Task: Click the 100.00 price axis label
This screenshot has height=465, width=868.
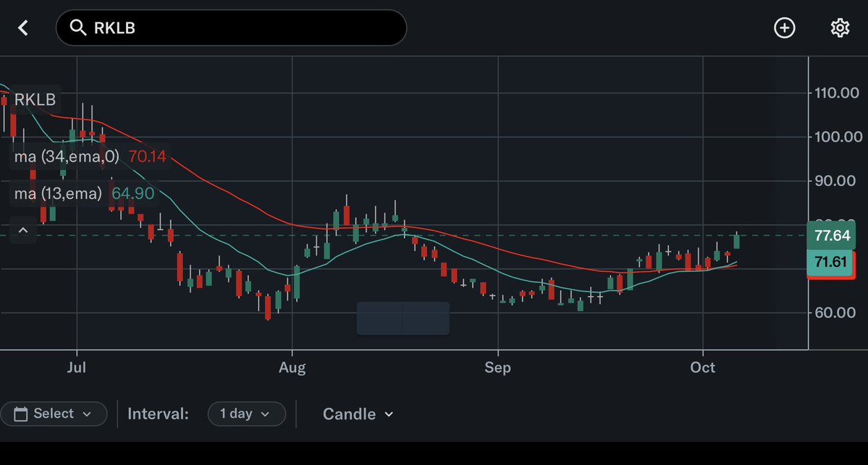Action: (x=838, y=137)
